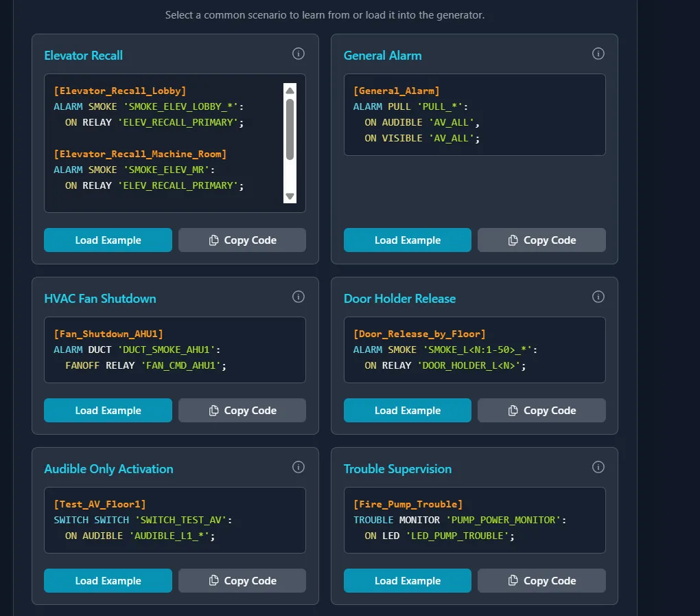Click 'PUMP_POWER_MONITOR' string in code
This screenshot has width=700, height=616.
[x=503, y=520]
